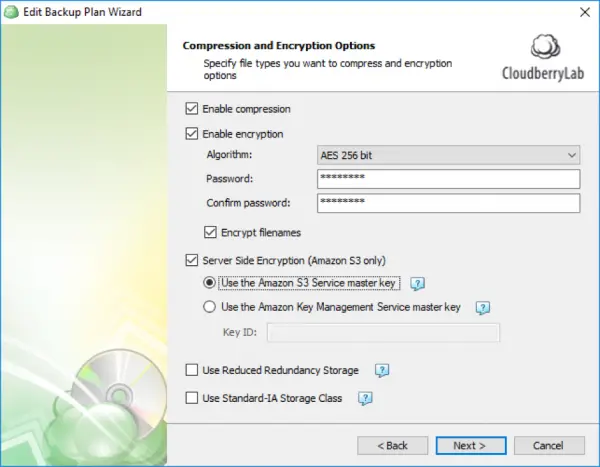Enable Use Reduced Redundancy Storage
The height and width of the screenshot is (467, 600).
tap(192, 370)
